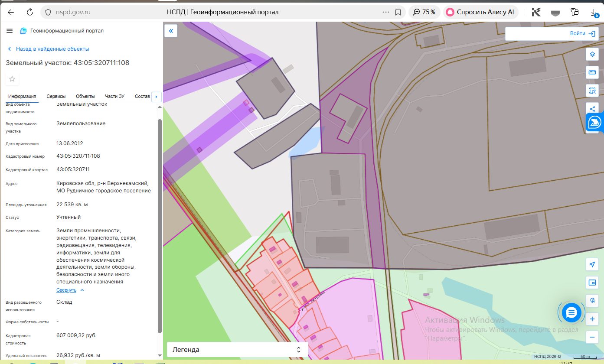Reload the page in the browser
The height and width of the screenshot is (364, 604).
(30, 12)
